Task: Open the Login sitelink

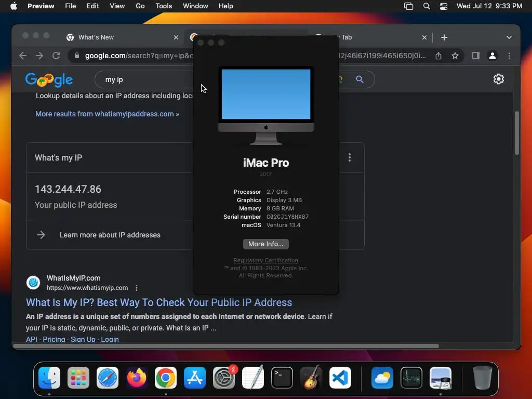Action: pos(110,339)
